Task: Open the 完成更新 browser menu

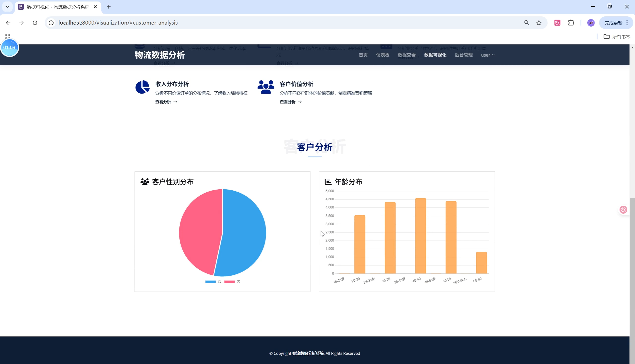Action: coord(616,23)
